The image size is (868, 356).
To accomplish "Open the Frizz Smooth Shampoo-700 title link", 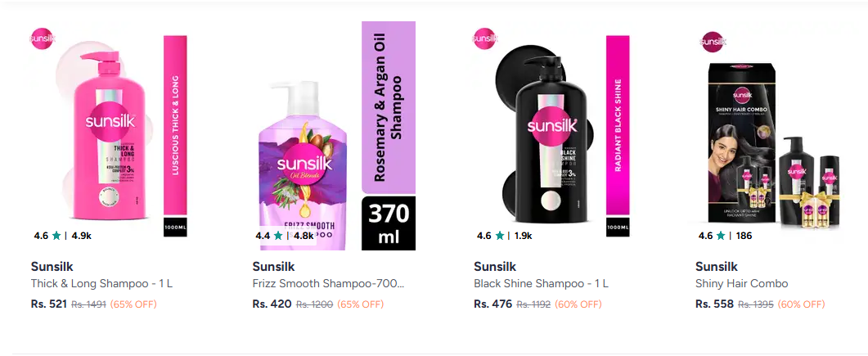I will coord(329,284).
